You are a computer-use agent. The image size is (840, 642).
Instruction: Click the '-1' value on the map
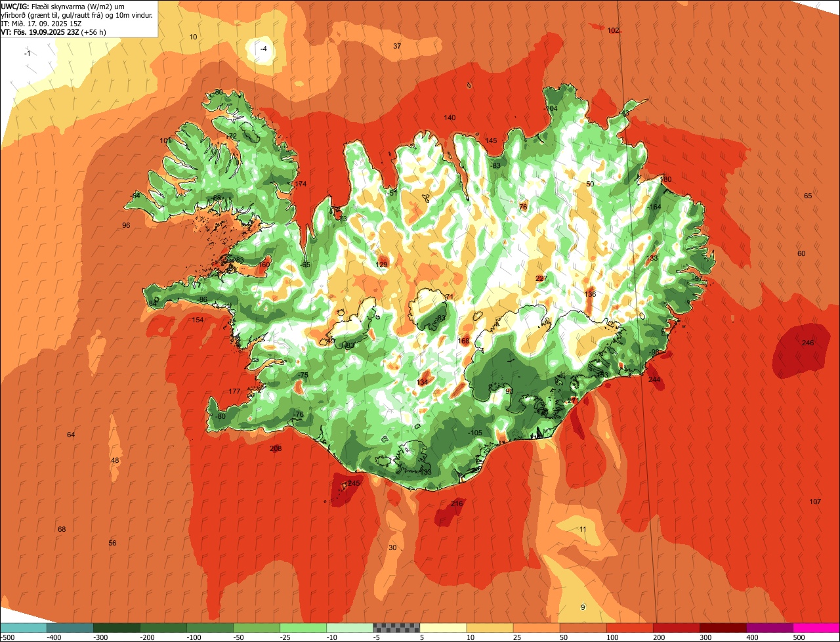(27, 53)
